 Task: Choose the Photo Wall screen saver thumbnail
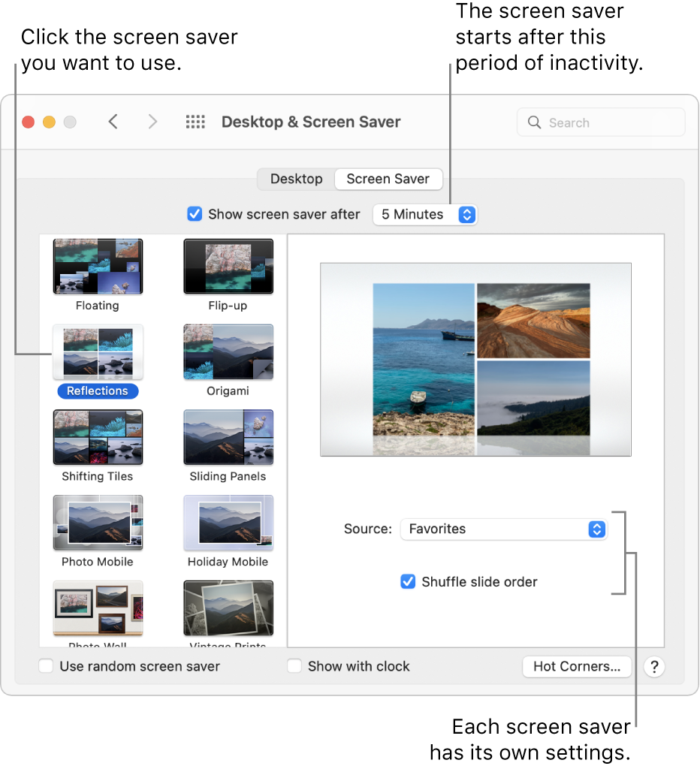[98, 608]
